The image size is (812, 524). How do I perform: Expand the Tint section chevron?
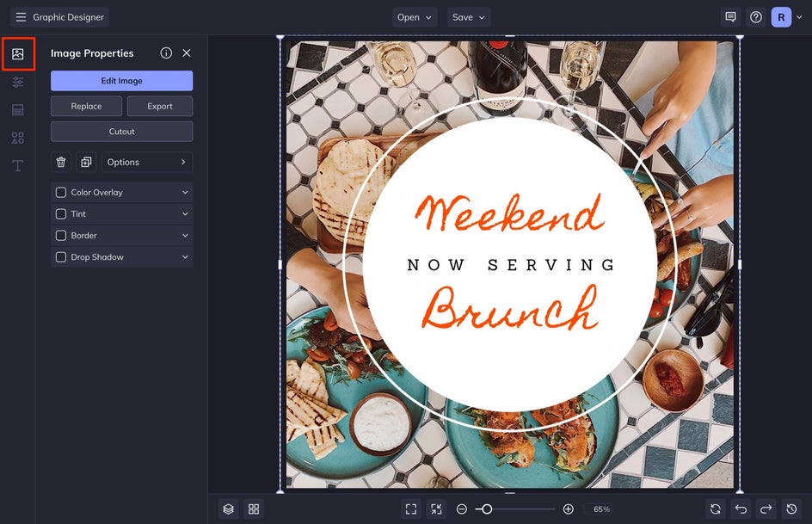185,214
